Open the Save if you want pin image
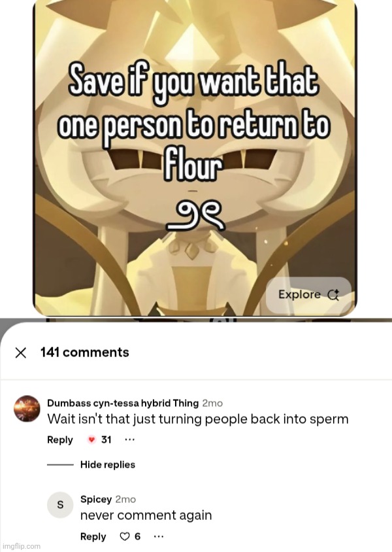 point(195,157)
